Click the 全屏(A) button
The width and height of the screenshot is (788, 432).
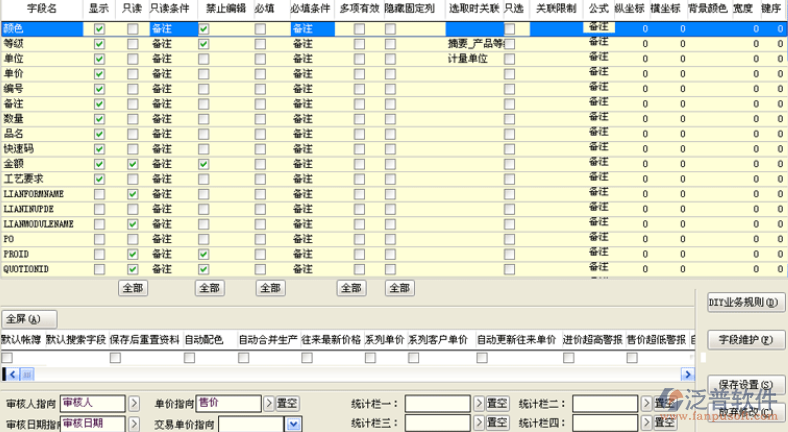point(29,319)
